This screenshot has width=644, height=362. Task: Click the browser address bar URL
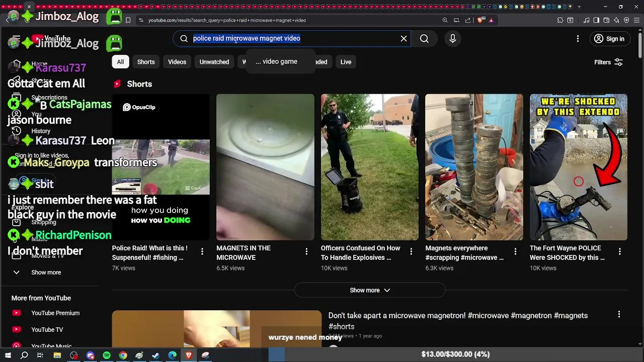(227, 20)
